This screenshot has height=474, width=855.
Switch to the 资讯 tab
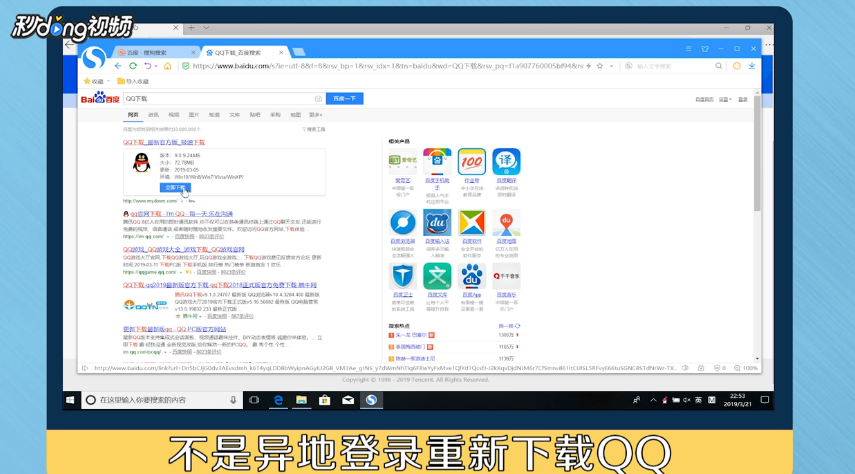pos(154,115)
